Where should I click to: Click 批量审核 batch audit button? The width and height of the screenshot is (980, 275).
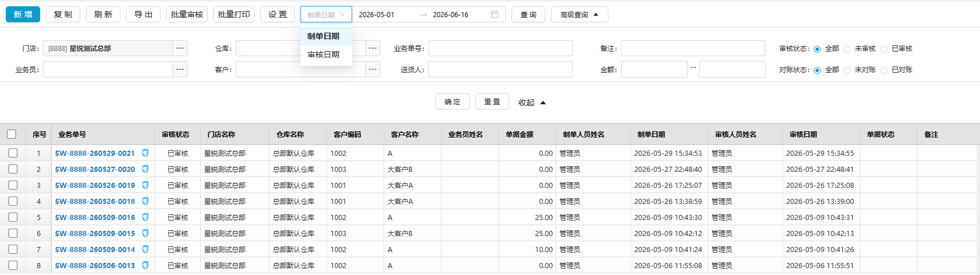click(x=187, y=14)
